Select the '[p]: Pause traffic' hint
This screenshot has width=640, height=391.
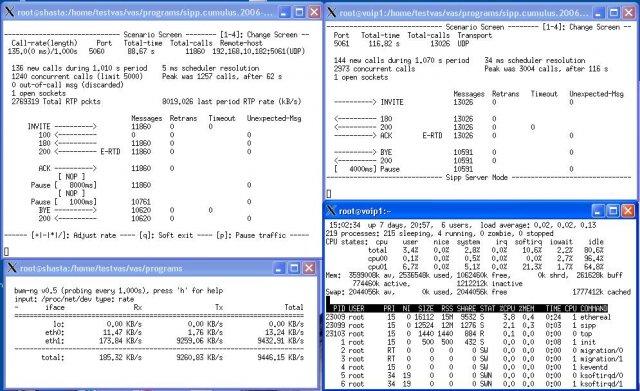point(251,235)
